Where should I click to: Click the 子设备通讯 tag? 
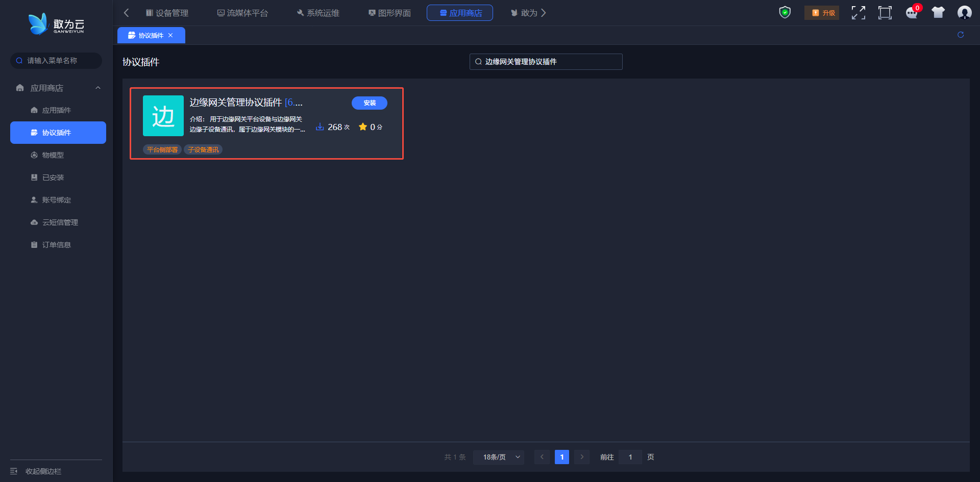coord(203,149)
